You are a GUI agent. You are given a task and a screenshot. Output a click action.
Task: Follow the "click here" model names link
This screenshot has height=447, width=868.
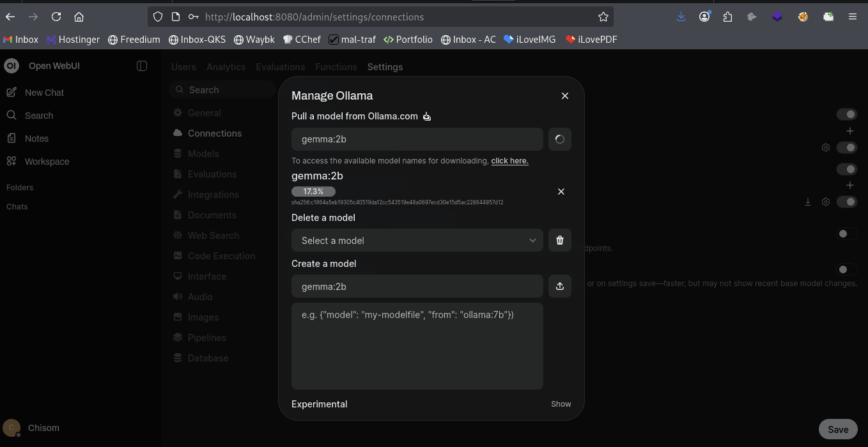pos(509,161)
